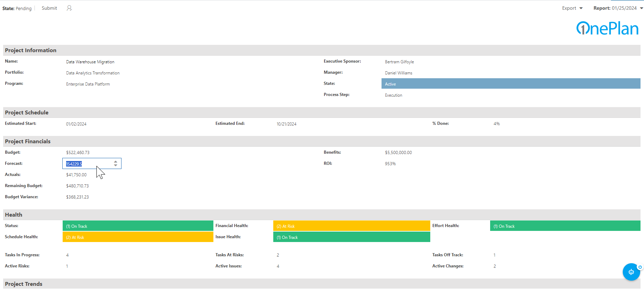Click the Remaining Budget value $480,710.73
Image resolution: width=644 pixels, height=290 pixels.
click(77, 186)
